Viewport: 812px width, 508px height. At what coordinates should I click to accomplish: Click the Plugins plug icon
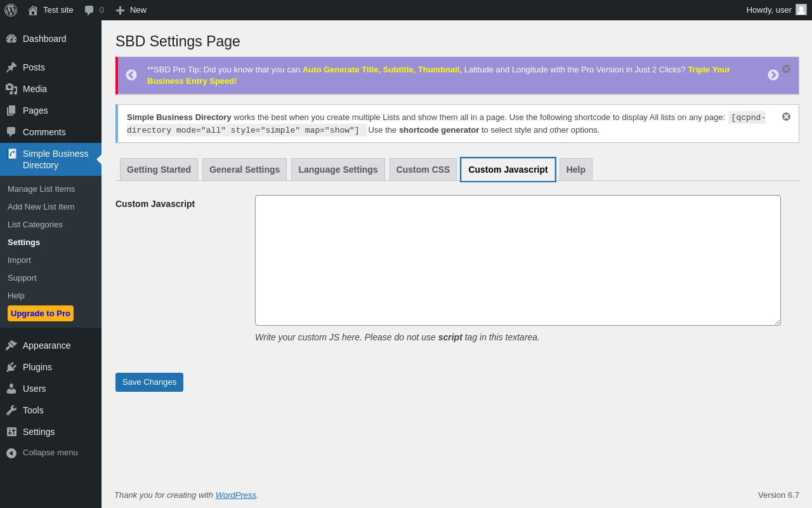point(11,367)
